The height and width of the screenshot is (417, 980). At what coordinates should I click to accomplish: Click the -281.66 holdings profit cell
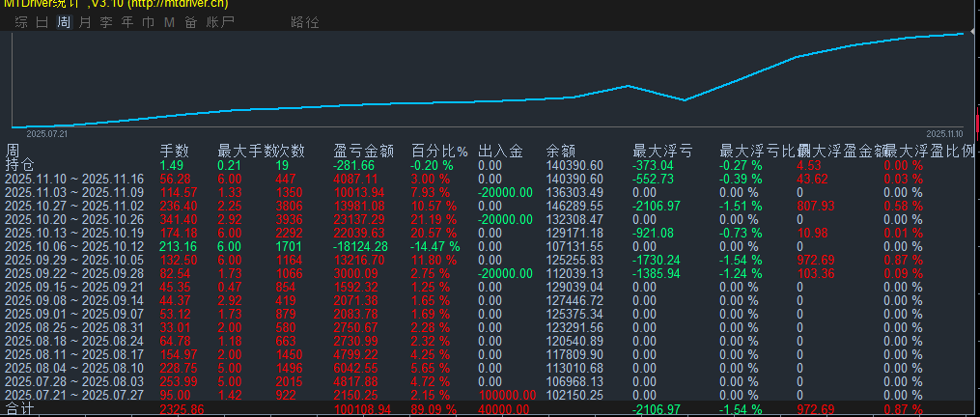click(354, 165)
